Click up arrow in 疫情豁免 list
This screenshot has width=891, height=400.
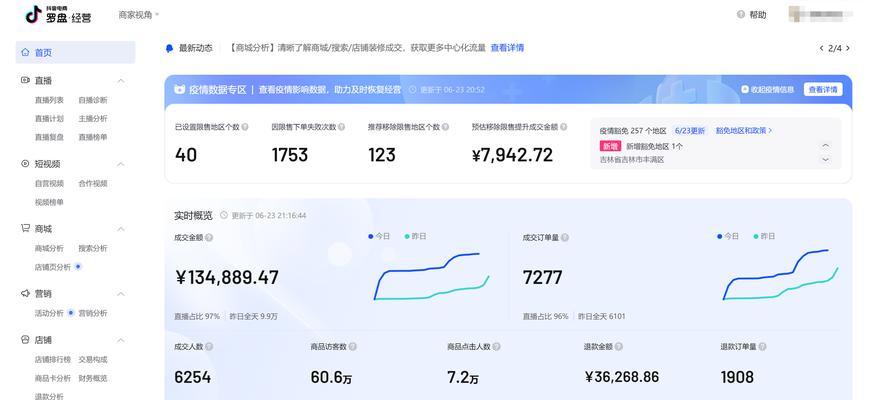tap(826, 145)
